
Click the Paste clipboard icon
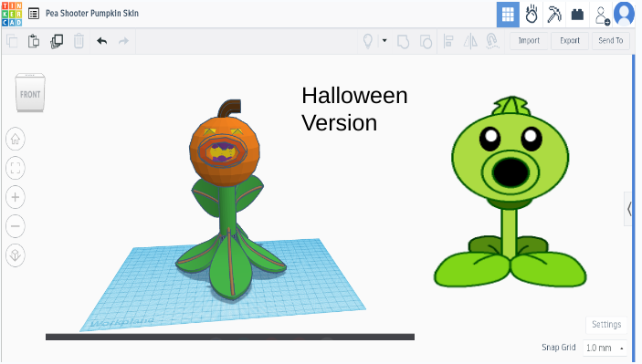tap(34, 41)
